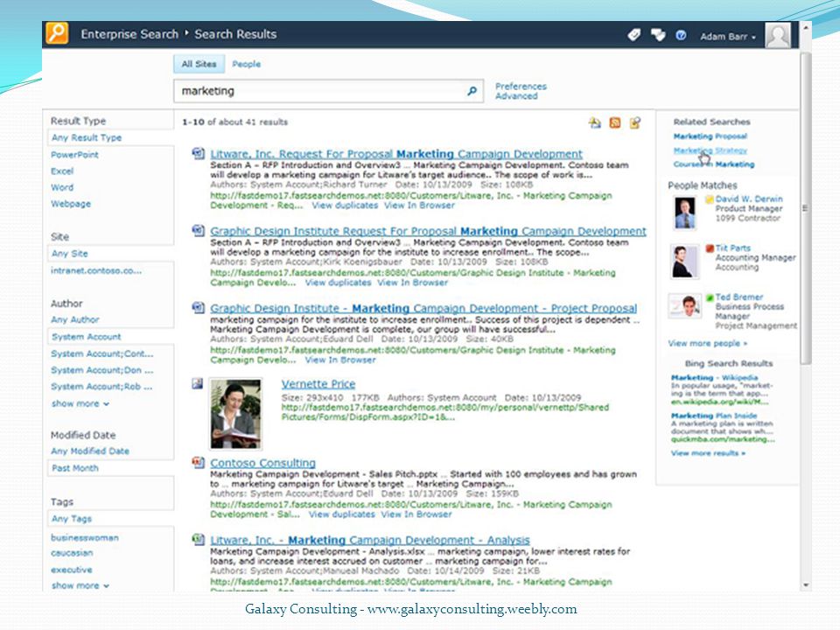The width and height of the screenshot is (840, 630).
Task: Click the alert me icon above results
Action: point(595,122)
